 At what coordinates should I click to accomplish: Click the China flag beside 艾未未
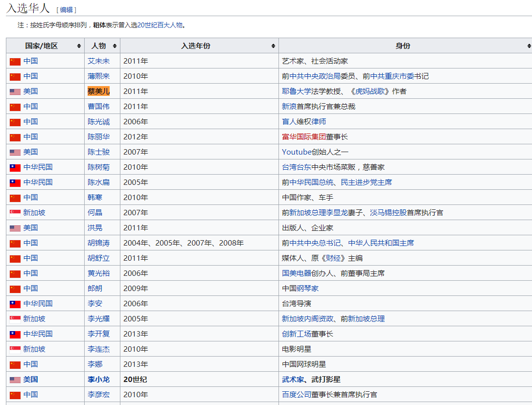pyautogui.click(x=15, y=61)
